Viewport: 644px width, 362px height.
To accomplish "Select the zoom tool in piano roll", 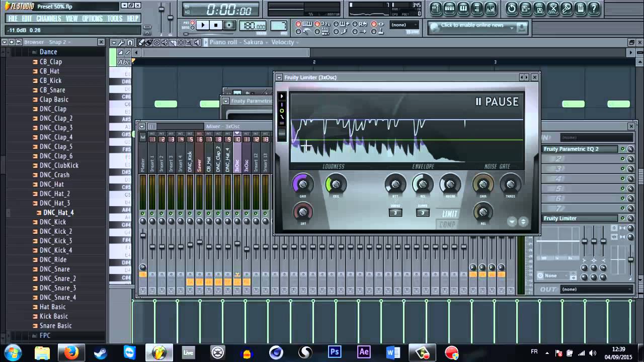I will click(x=189, y=42).
